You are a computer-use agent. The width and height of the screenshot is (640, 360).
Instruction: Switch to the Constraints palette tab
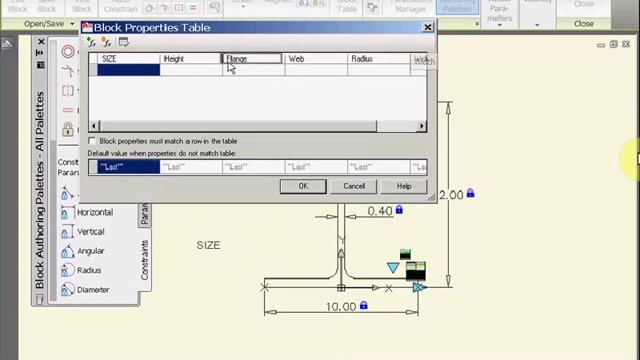[144, 260]
